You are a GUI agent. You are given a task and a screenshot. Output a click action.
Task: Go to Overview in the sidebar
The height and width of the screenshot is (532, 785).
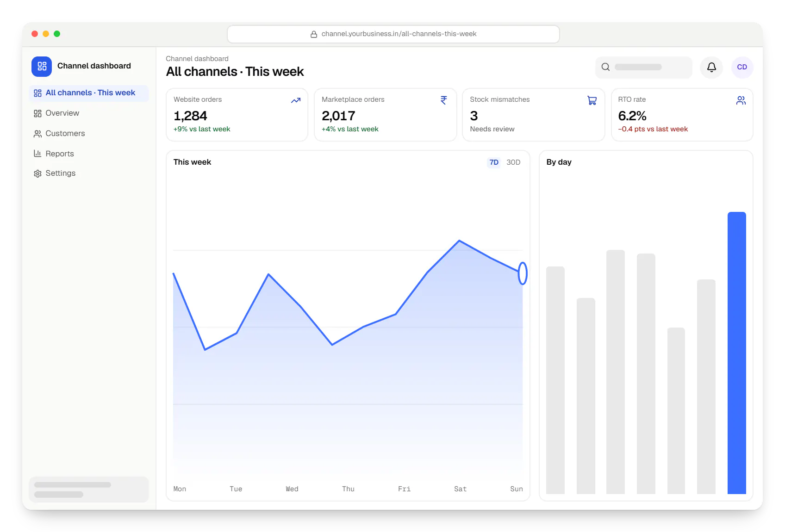pyautogui.click(x=89, y=113)
